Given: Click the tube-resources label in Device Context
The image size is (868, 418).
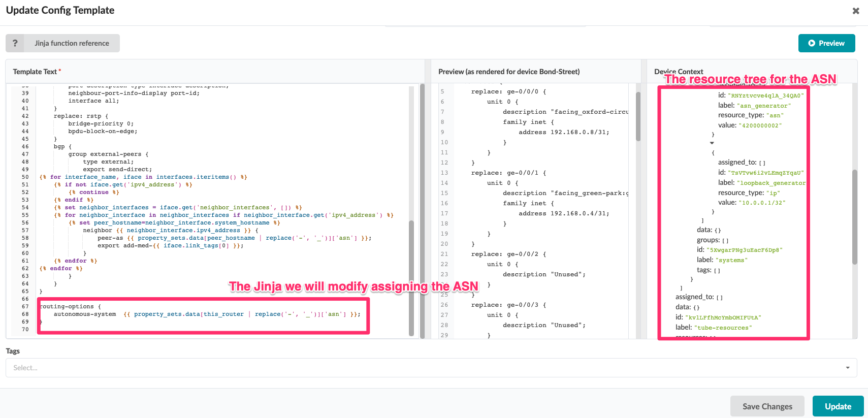Looking at the screenshot, I should [x=723, y=328].
